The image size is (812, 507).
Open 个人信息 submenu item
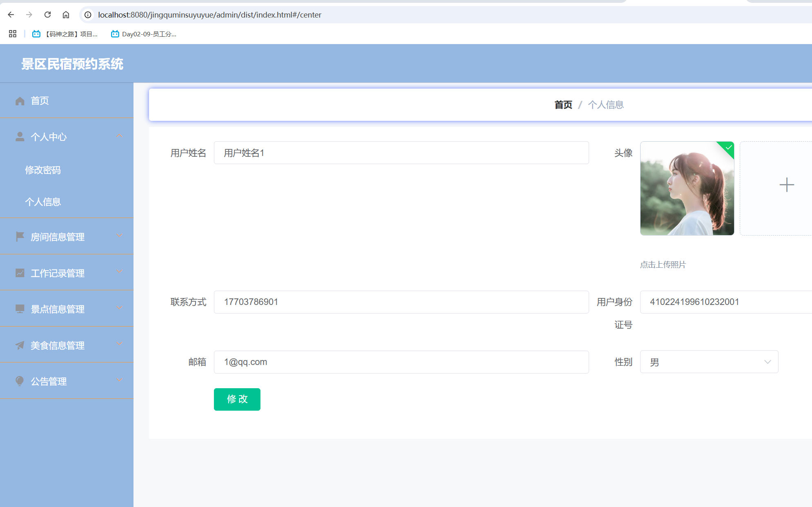pos(43,202)
